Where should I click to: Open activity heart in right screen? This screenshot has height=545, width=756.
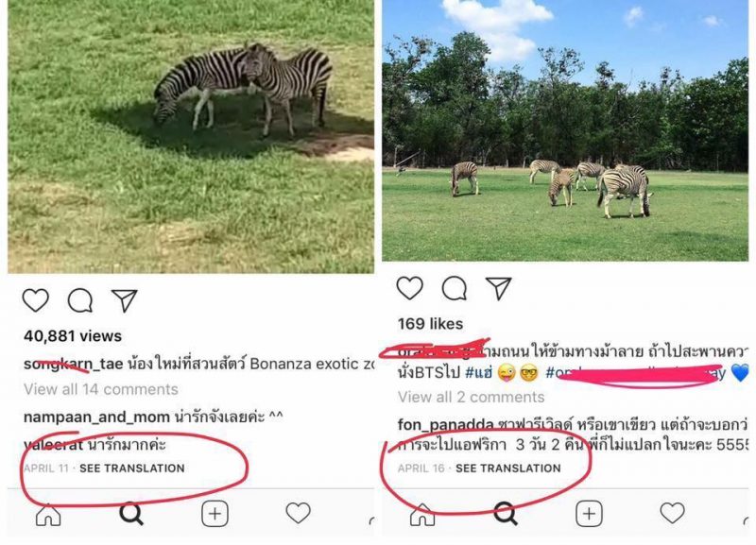673,513
